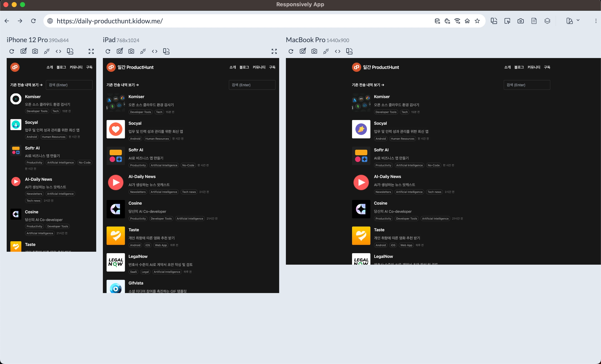Viewport: 601px width, 364px height.
Task: Open Cosine title in iPhone view
Action: (32, 212)
